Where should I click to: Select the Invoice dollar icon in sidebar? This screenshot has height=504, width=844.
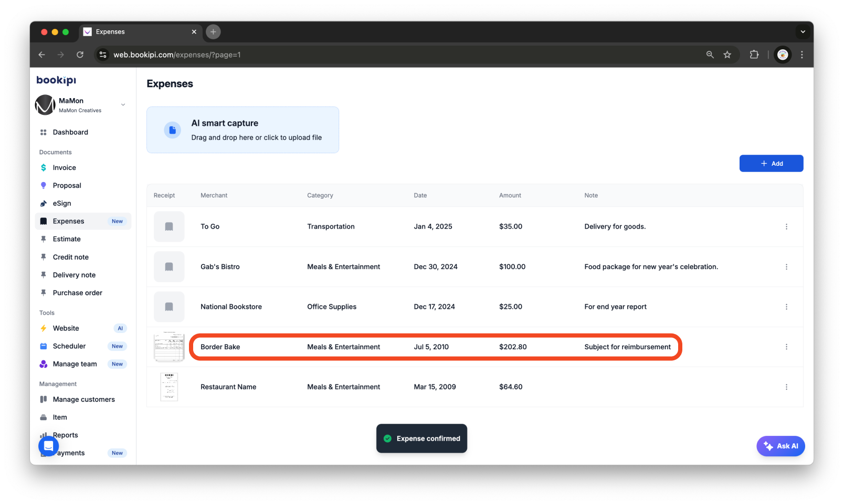(43, 167)
